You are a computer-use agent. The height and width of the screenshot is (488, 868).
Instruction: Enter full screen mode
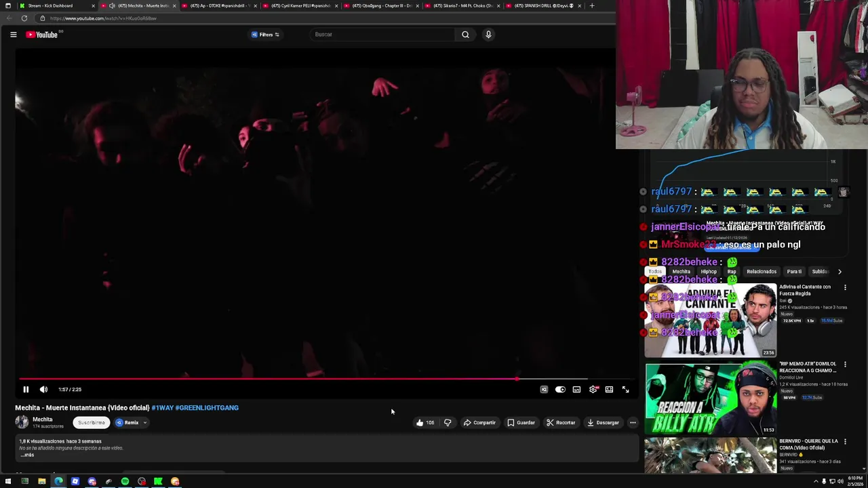pos(625,390)
